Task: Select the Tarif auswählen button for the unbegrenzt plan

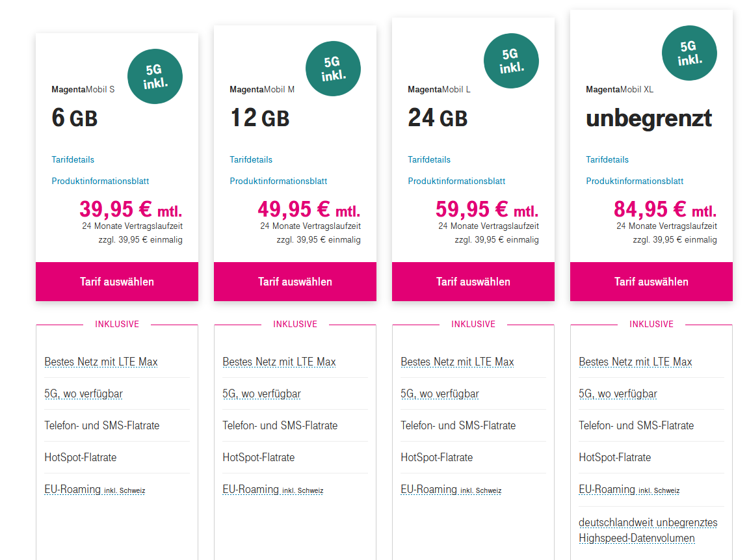Action: pos(651,282)
